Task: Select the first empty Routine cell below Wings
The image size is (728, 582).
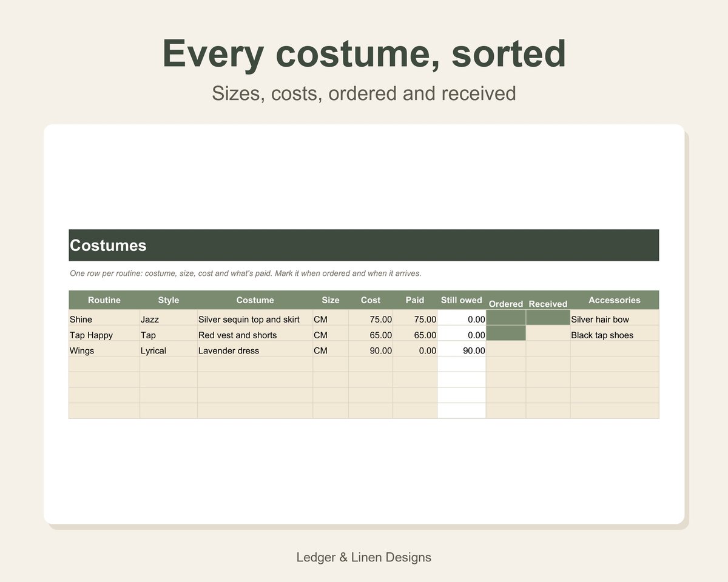Action: point(104,364)
